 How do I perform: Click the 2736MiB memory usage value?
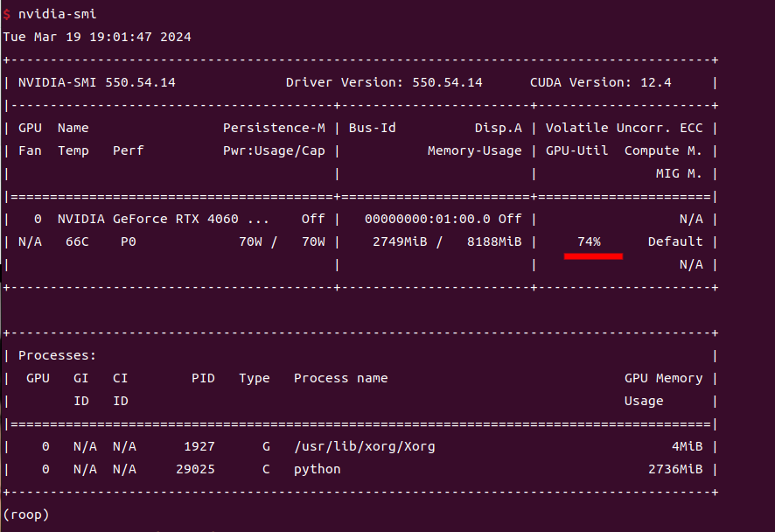pyautogui.click(x=675, y=469)
